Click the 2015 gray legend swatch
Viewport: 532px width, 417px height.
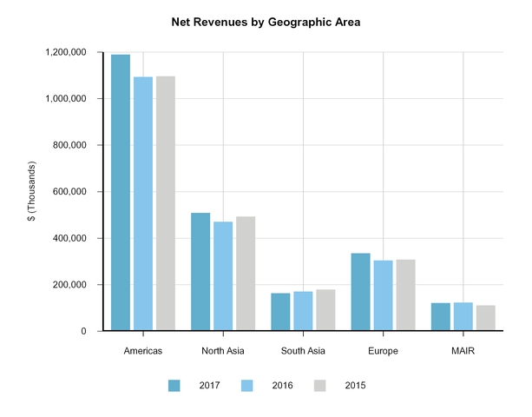tap(320, 385)
